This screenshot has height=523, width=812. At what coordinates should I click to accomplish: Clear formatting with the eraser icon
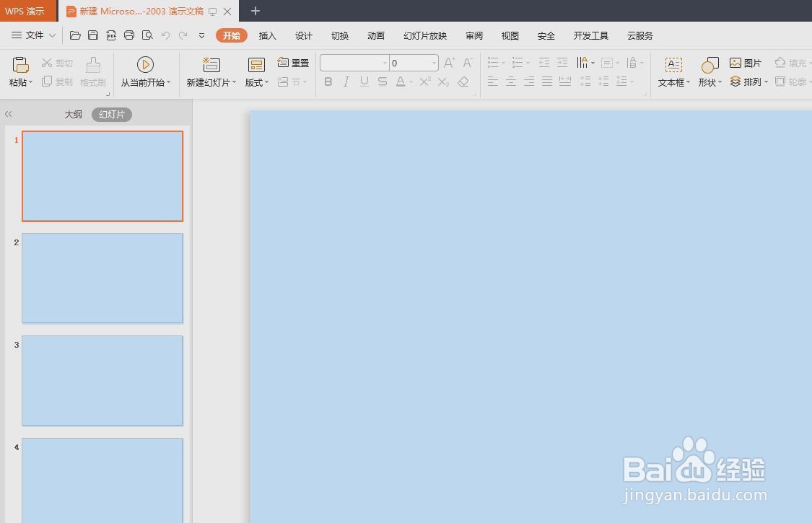[x=463, y=82]
